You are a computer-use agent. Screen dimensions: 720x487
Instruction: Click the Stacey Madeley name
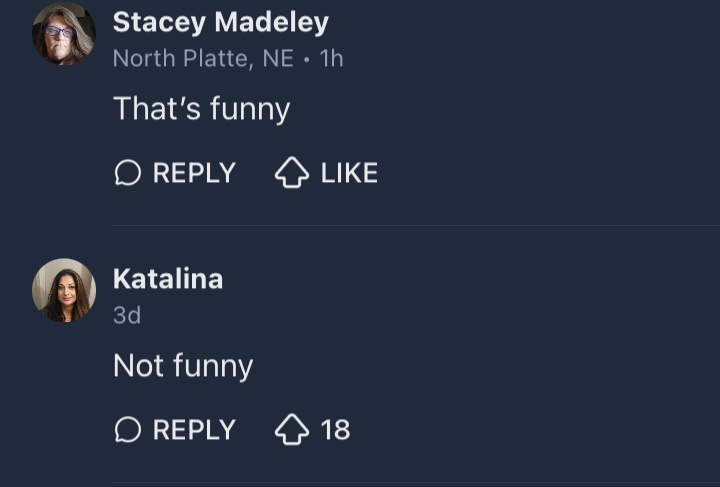(220, 22)
